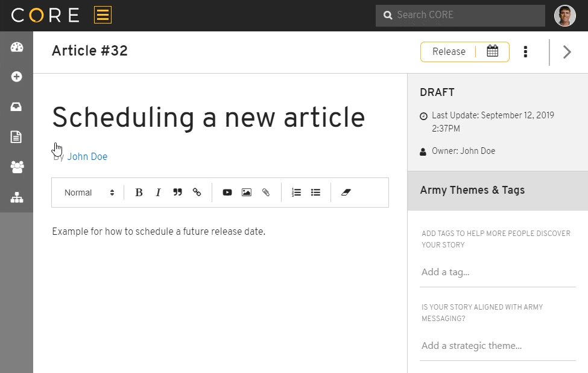Open John Doe author link
588x373 pixels.
(87, 156)
